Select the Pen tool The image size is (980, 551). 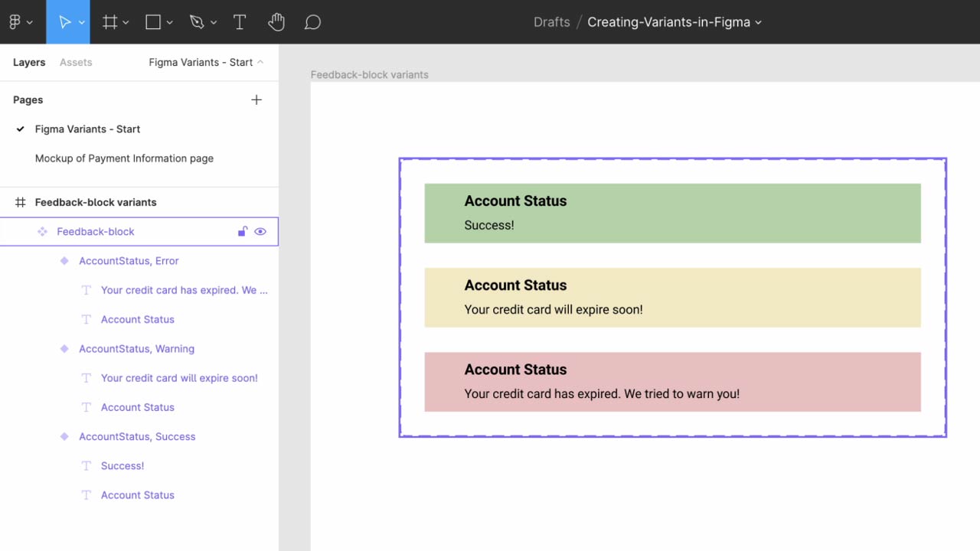198,21
